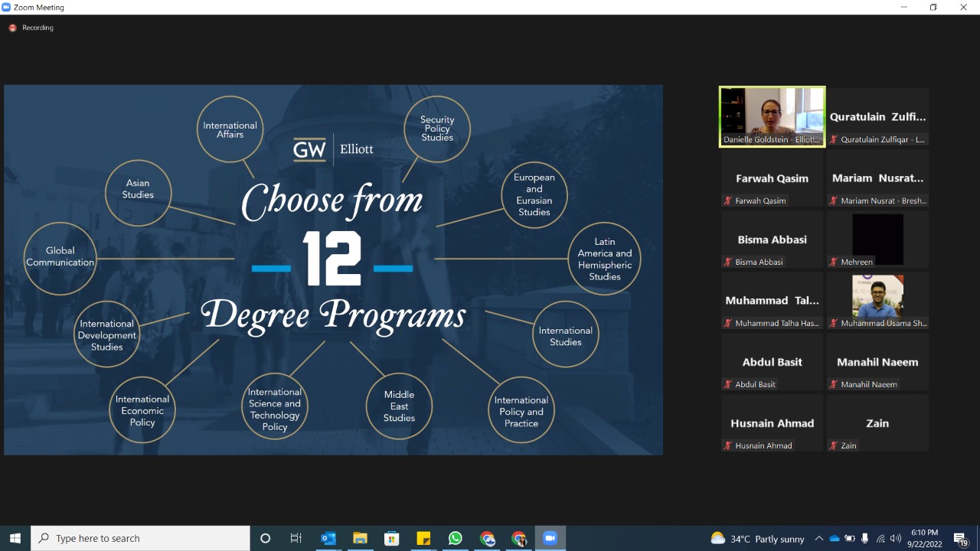Launch Outlook from the taskbar
Viewport: 980px width, 551px height.
328,539
